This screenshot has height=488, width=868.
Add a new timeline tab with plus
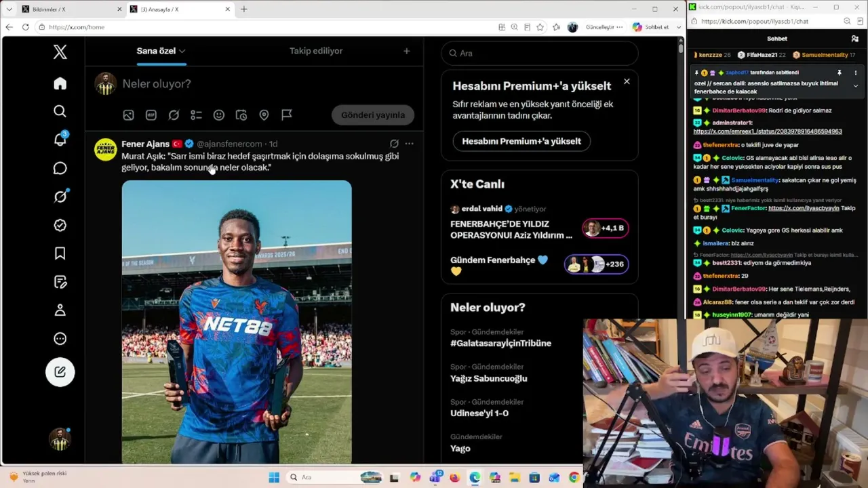407,51
